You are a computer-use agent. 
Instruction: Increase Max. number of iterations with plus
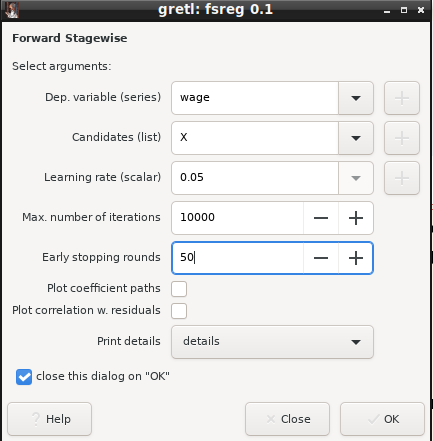[356, 218]
